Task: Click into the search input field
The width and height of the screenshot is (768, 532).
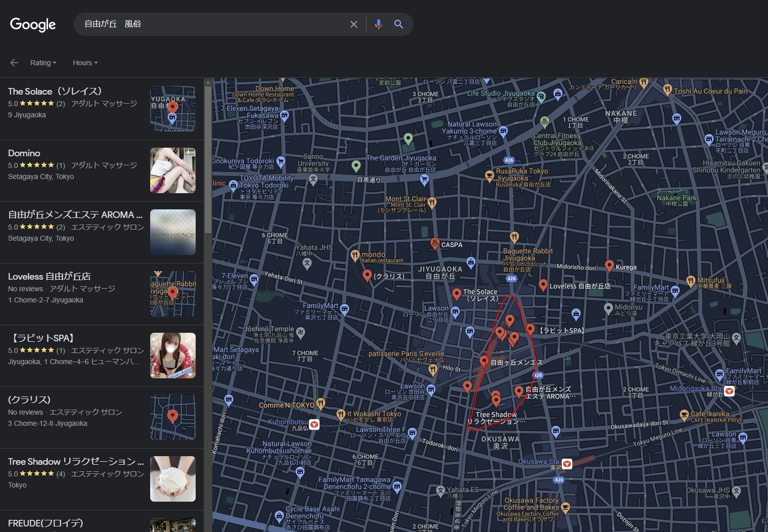Action: (x=212, y=24)
